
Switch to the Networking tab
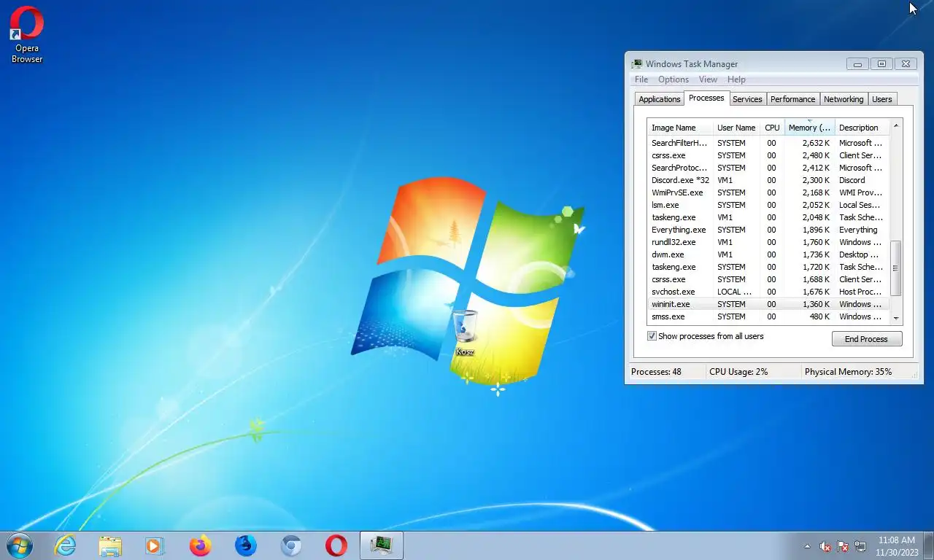tap(844, 99)
